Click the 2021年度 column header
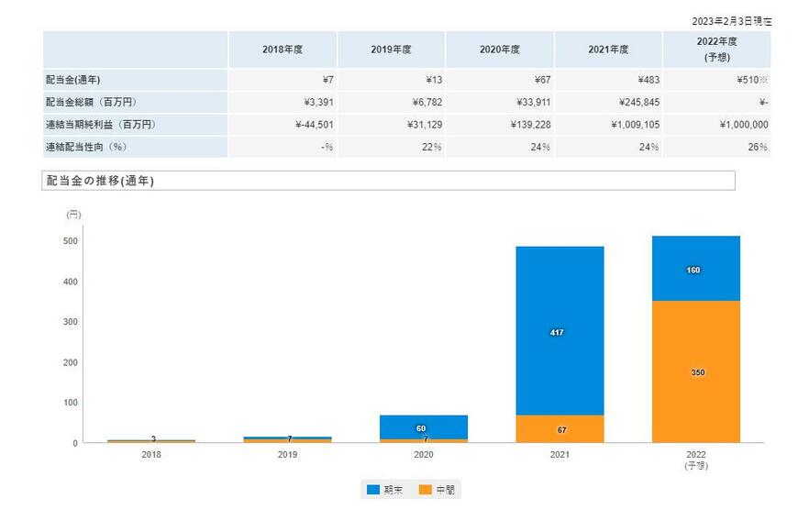This screenshot has width=798, height=532. [x=608, y=50]
